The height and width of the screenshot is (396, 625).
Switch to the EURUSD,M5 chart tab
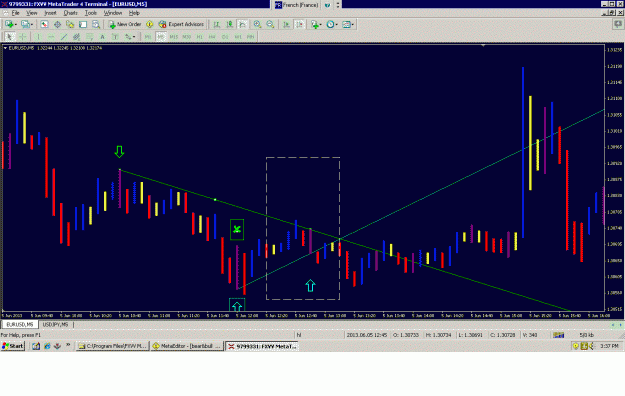click(20, 325)
